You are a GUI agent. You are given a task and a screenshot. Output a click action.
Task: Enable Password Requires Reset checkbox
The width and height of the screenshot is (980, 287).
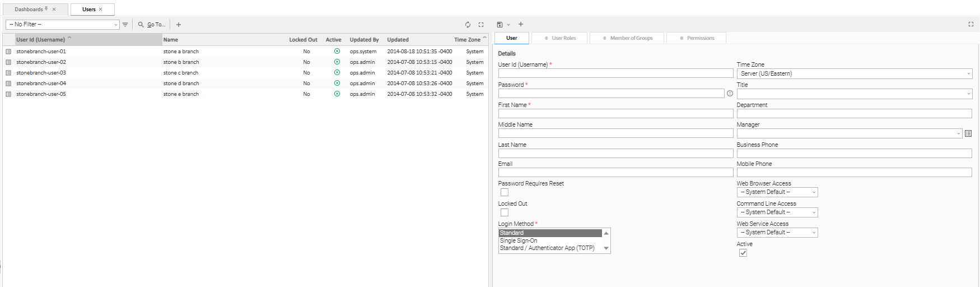coord(505,192)
